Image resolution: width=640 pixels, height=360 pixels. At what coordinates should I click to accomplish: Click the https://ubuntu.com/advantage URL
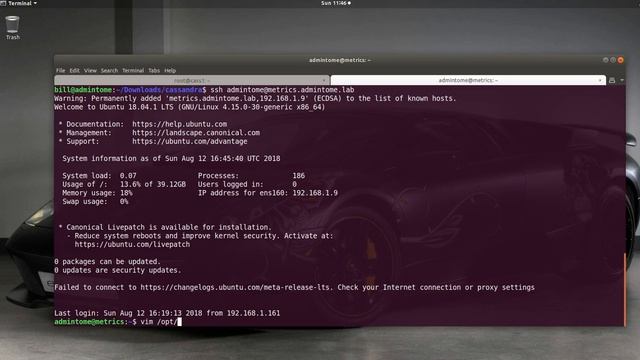[x=190, y=141]
